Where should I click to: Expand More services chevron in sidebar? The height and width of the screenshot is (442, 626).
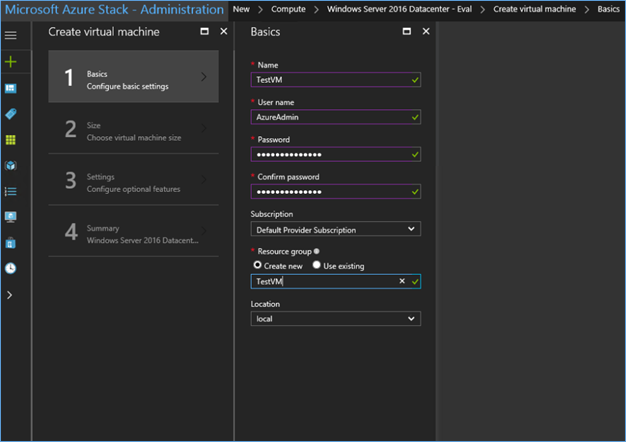click(x=10, y=295)
